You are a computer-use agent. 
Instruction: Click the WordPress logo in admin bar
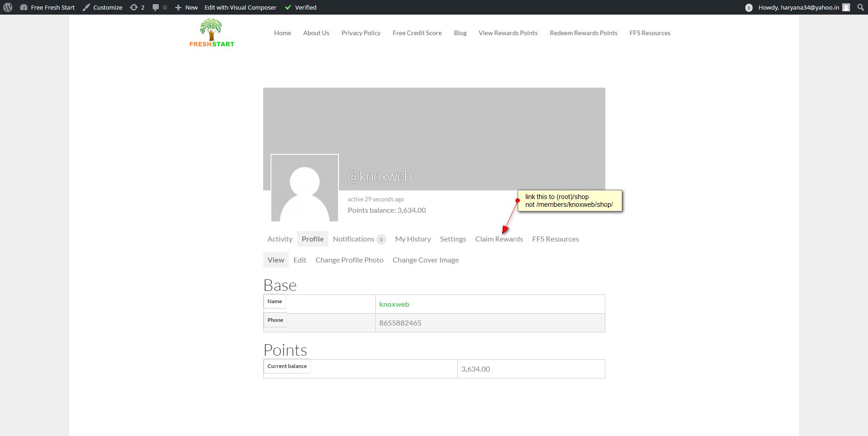(x=8, y=7)
